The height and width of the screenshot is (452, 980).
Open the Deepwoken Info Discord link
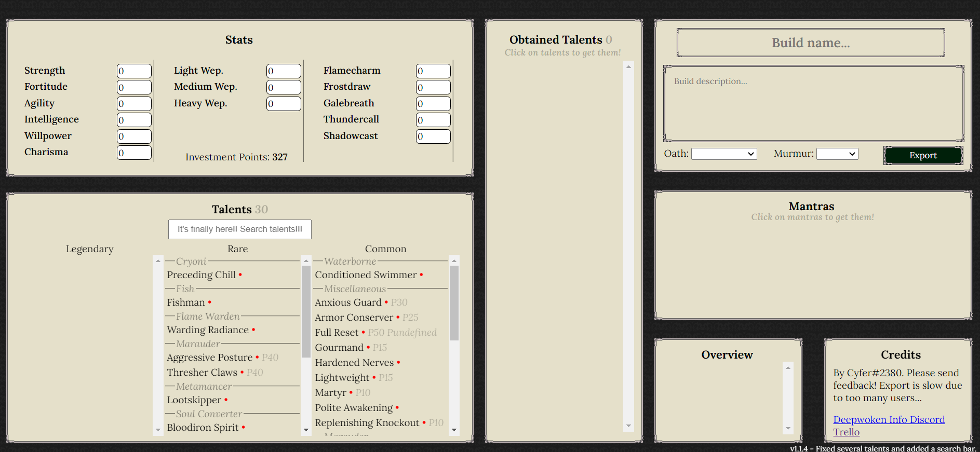coord(889,419)
